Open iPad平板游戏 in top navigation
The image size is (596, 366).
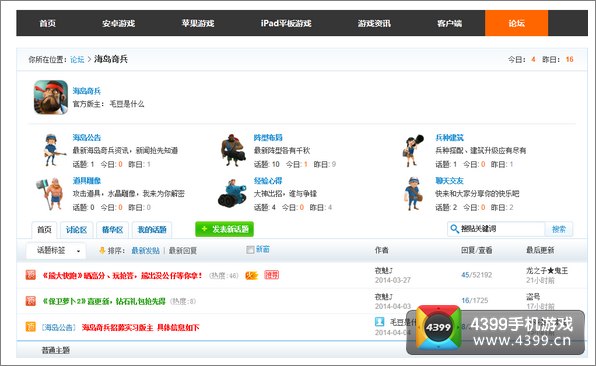click(286, 23)
